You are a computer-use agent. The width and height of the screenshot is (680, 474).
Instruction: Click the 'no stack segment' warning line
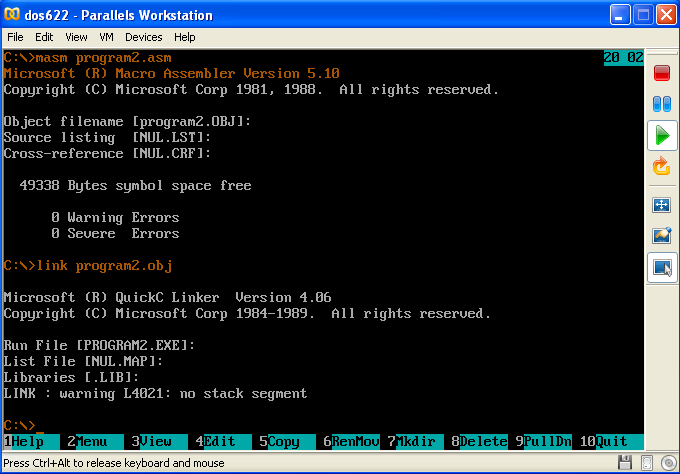click(155, 393)
